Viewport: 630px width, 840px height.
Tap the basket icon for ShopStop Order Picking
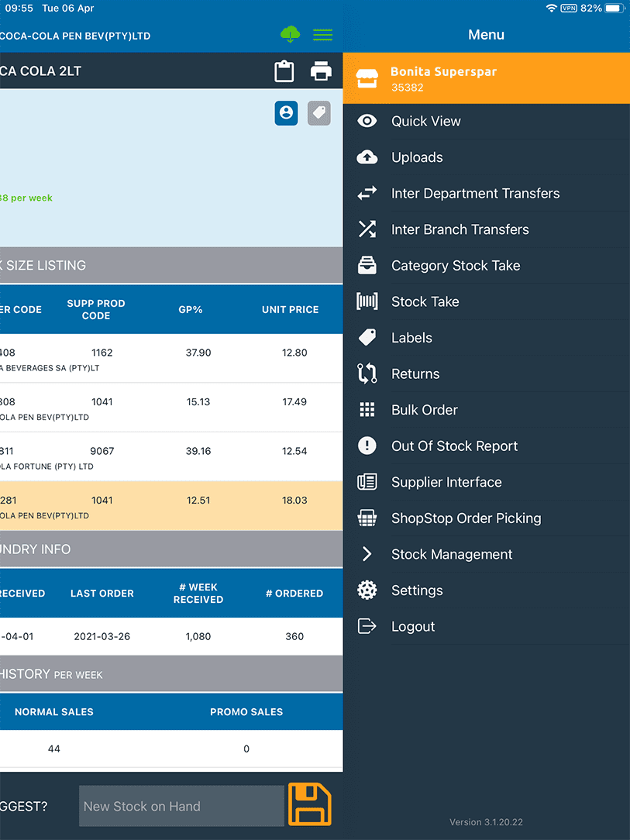(367, 518)
